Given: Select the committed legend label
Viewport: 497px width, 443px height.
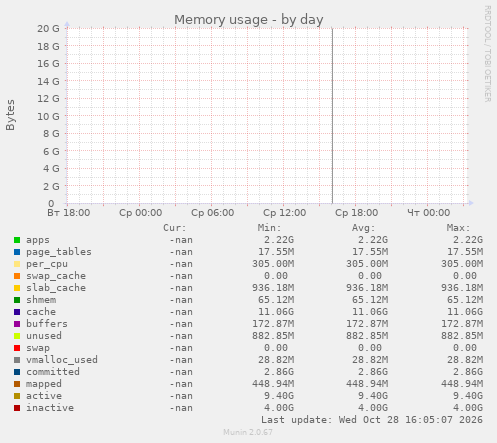Looking at the screenshot, I should tap(53, 372).
